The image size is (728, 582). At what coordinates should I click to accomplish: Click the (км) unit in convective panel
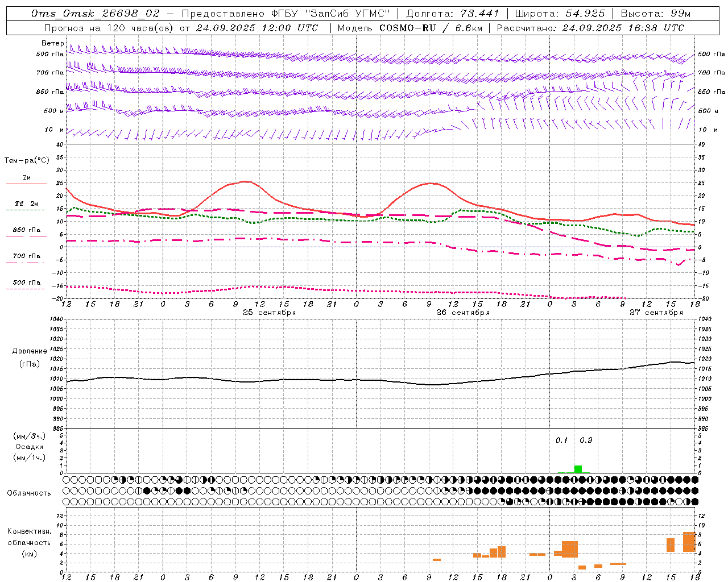tap(29, 554)
